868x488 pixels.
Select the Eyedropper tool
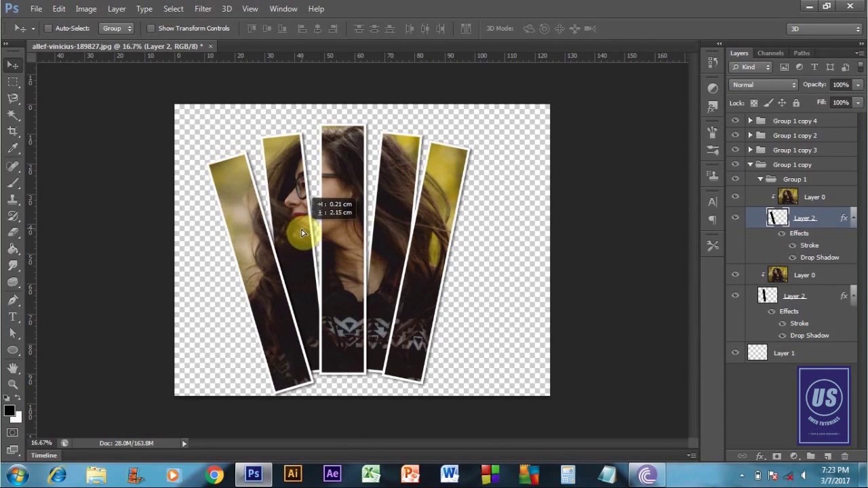(x=13, y=149)
